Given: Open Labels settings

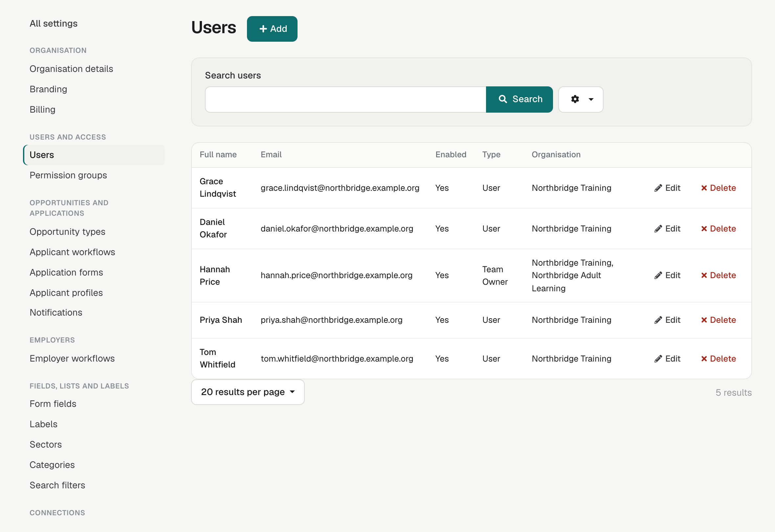Looking at the screenshot, I should point(44,424).
